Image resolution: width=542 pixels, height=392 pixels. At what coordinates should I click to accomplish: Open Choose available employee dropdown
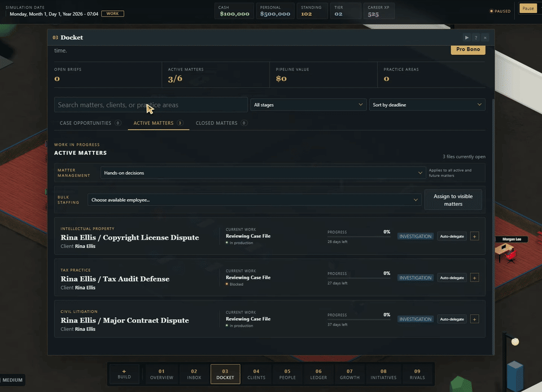pos(254,200)
